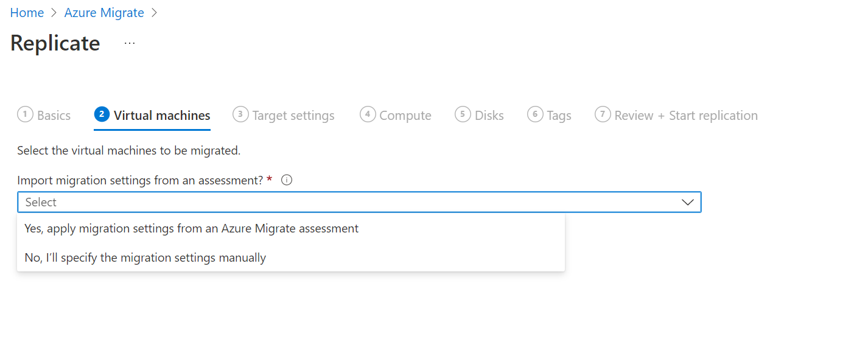The image size is (868, 342).
Task: Open the ellipsis menu beside Replicate title
Action: coord(130,44)
